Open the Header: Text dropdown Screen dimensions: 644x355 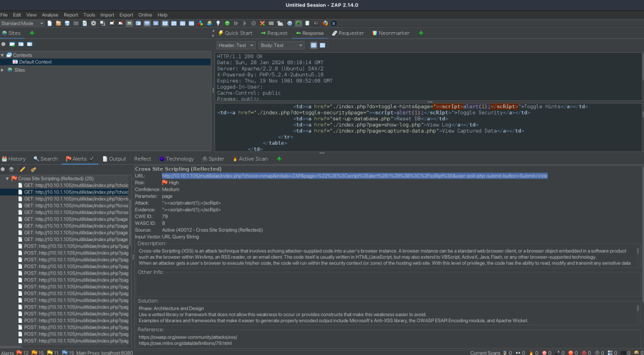point(236,45)
